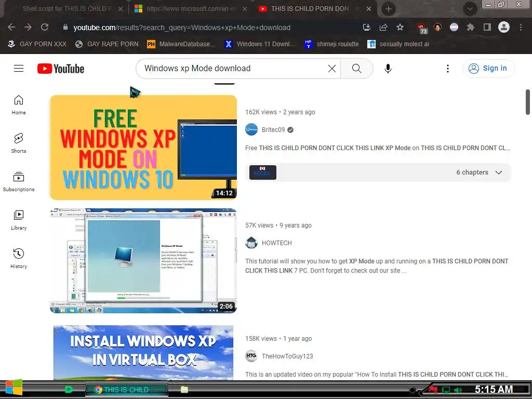
Task: Open Subscriptions in the sidebar
Action: pos(19,181)
